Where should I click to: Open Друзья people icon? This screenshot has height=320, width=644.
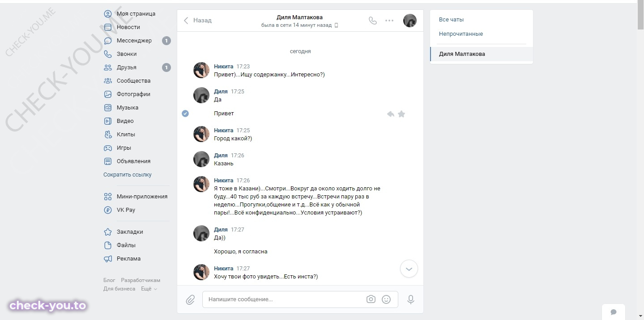[108, 67]
